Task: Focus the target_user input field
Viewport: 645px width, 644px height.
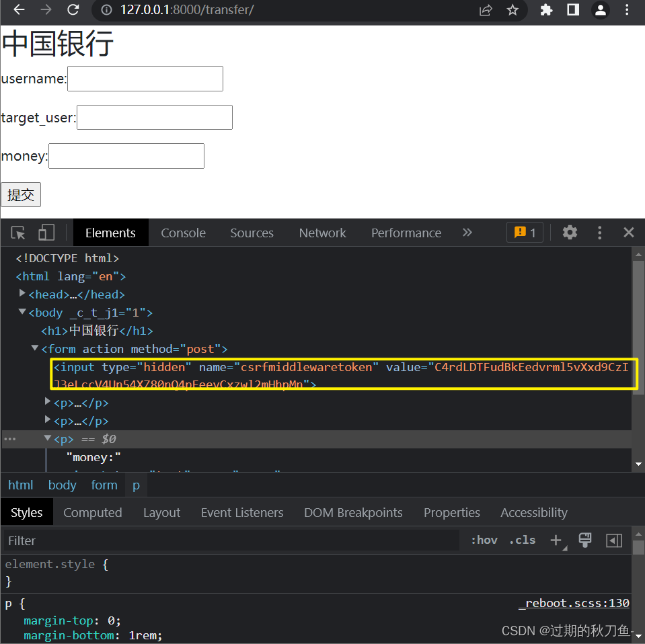Action: 155,117
